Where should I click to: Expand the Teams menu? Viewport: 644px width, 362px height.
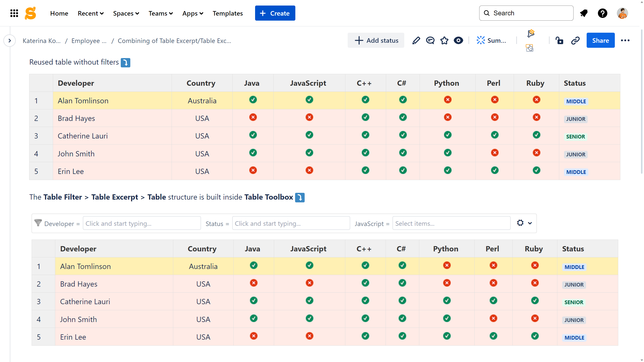(160, 13)
